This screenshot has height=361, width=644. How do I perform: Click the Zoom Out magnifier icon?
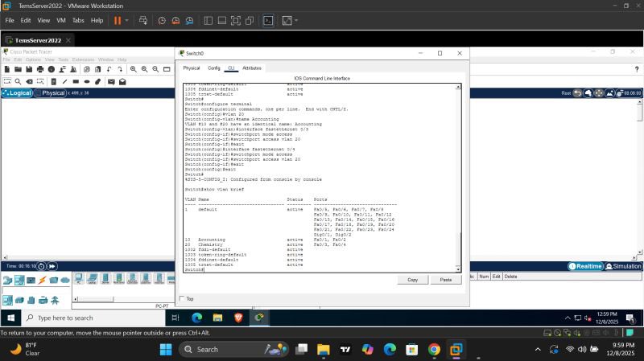tap(155, 69)
